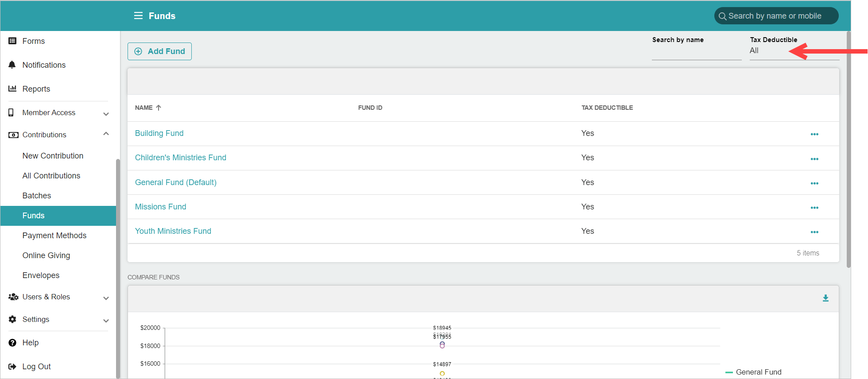Select New Contribution in the sidebar

[x=53, y=156]
